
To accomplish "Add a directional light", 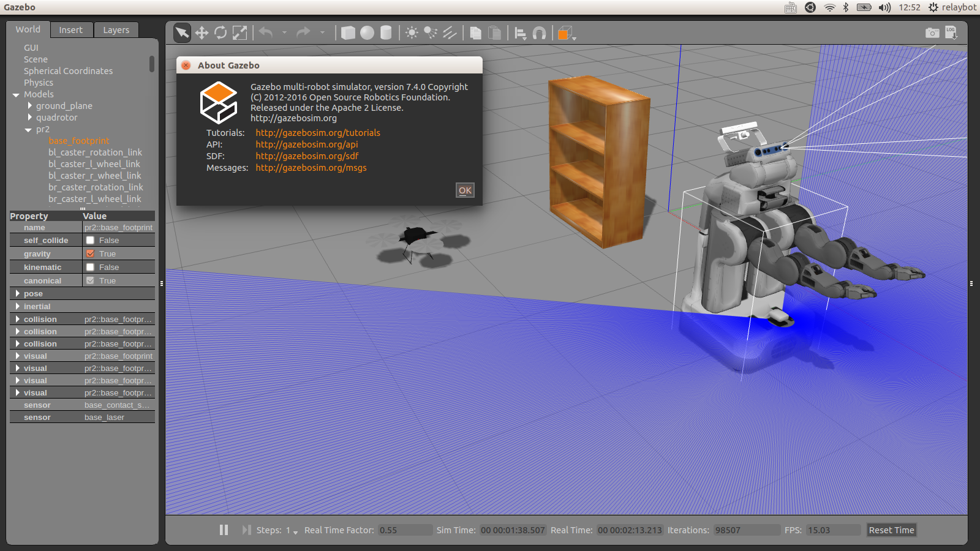I will tap(450, 32).
